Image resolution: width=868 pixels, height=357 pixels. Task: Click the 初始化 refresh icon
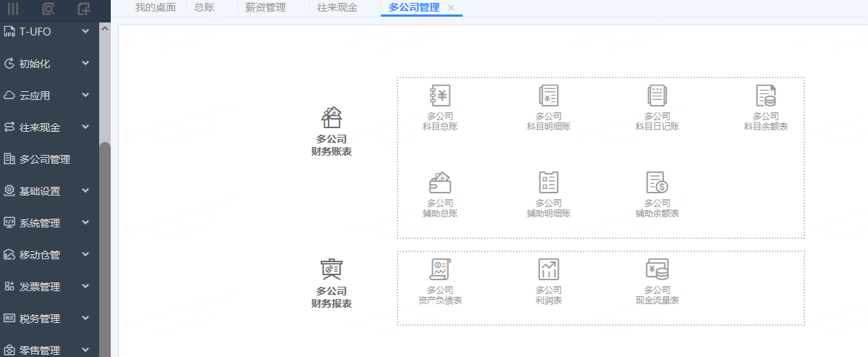point(9,64)
